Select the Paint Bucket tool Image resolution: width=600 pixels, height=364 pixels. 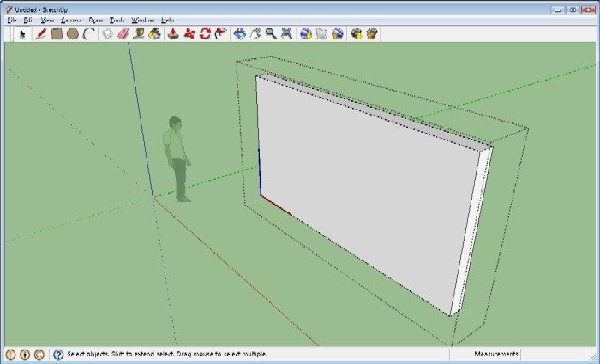tap(154, 34)
